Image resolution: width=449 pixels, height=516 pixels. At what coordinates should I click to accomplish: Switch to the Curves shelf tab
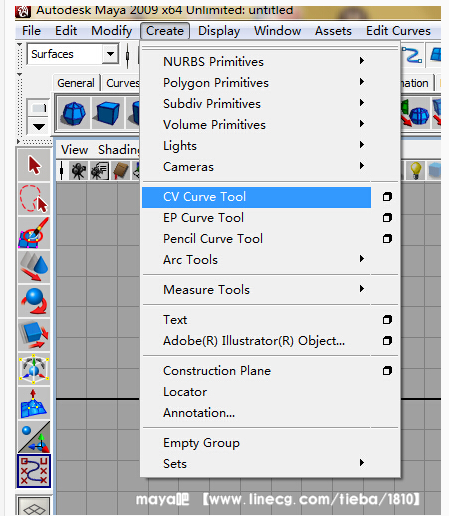[x=123, y=83]
